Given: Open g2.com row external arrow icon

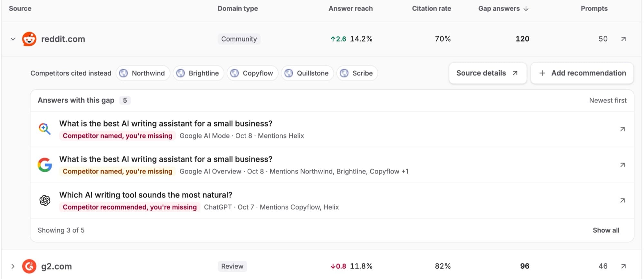Looking at the screenshot, I should [623, 266].
